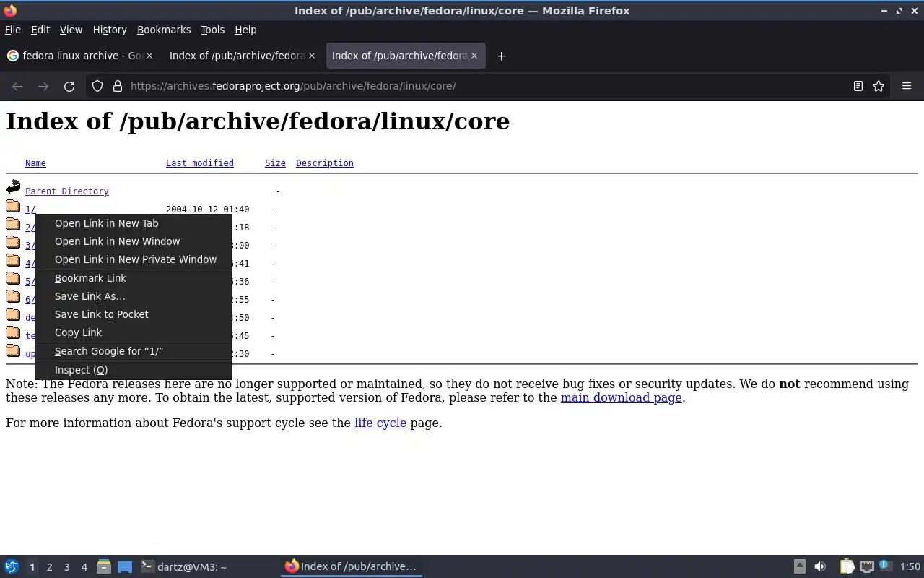Viewport: 924px width, 578px height.
Task: Click the show desktop icon in taskbar
Action: point(125,566)
